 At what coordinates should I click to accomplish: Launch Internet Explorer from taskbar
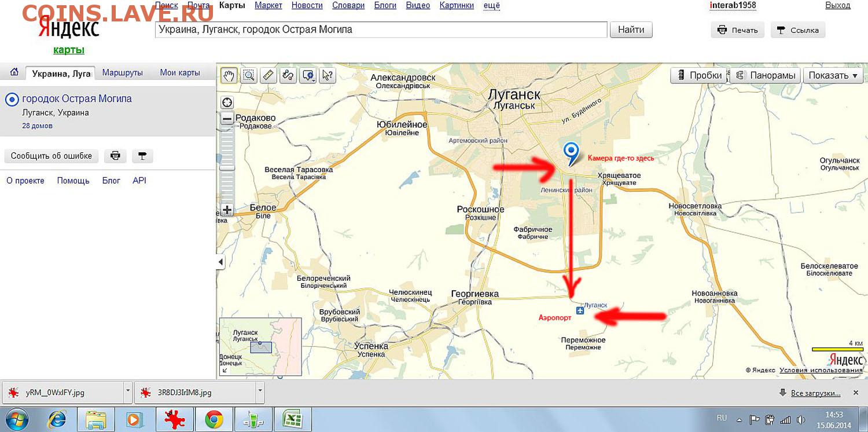(56, 419)
